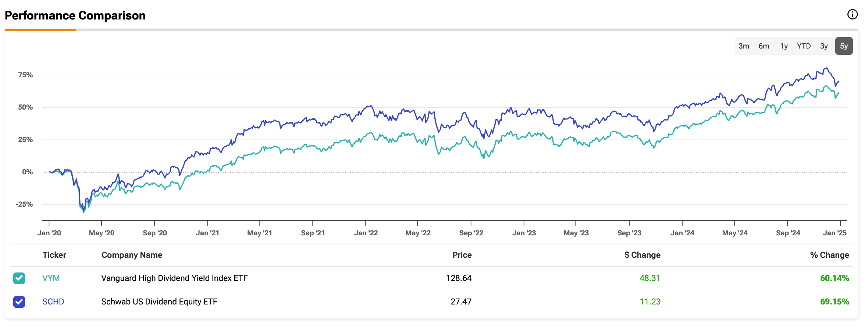The width and height of the screenshot is (868, 328).
Task: Click the Sep '23 x-axis label
Action: click(629, 233)
